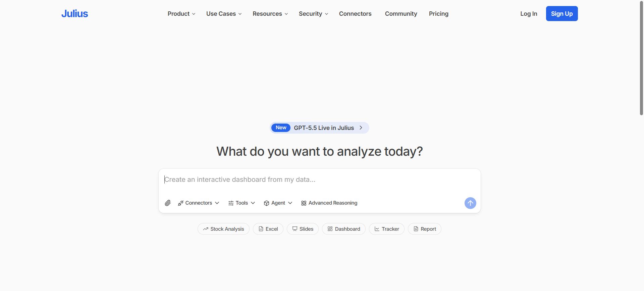Select the Dashboard suggestion chip

point(344,229)
